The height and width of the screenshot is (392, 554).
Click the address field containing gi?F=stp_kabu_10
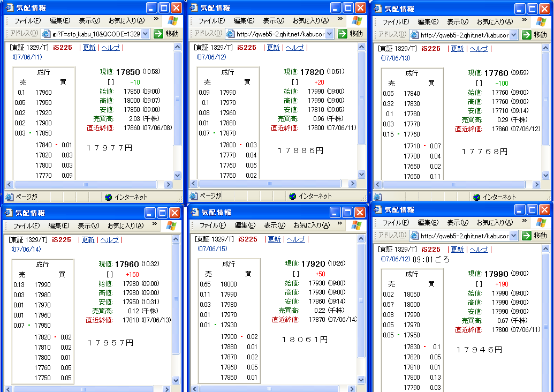pyautogui.click(x=95, y=34)
